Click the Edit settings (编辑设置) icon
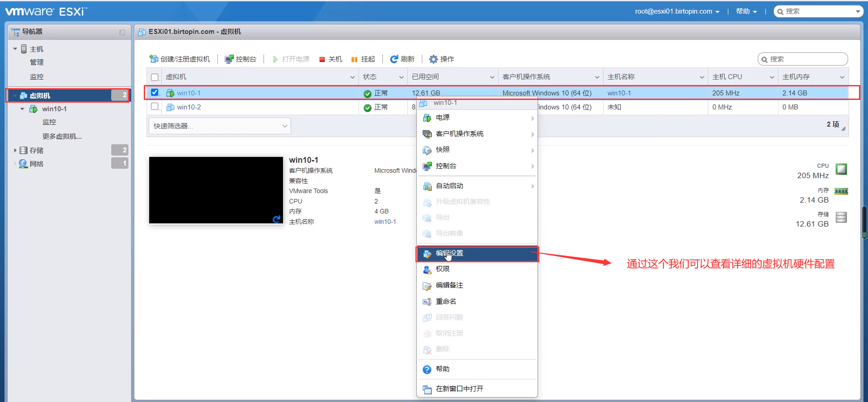Screen dimensions: 868x402 pyautogui.click(x=427, y=254)
